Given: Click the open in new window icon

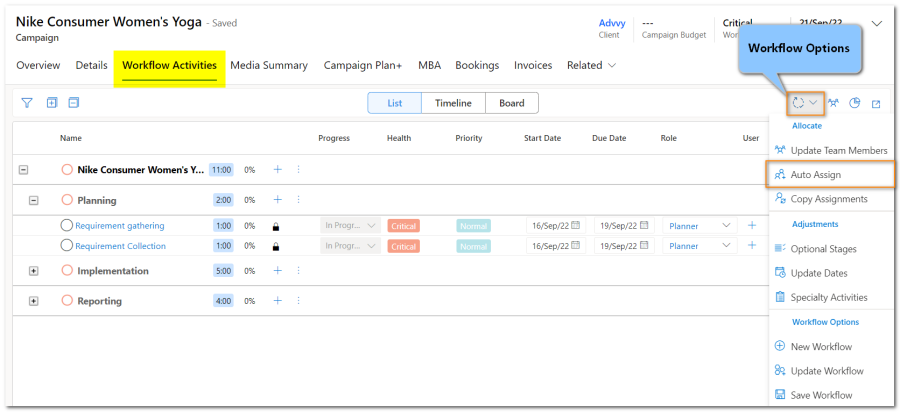Looking at the screenshot, I should (876, 103).
